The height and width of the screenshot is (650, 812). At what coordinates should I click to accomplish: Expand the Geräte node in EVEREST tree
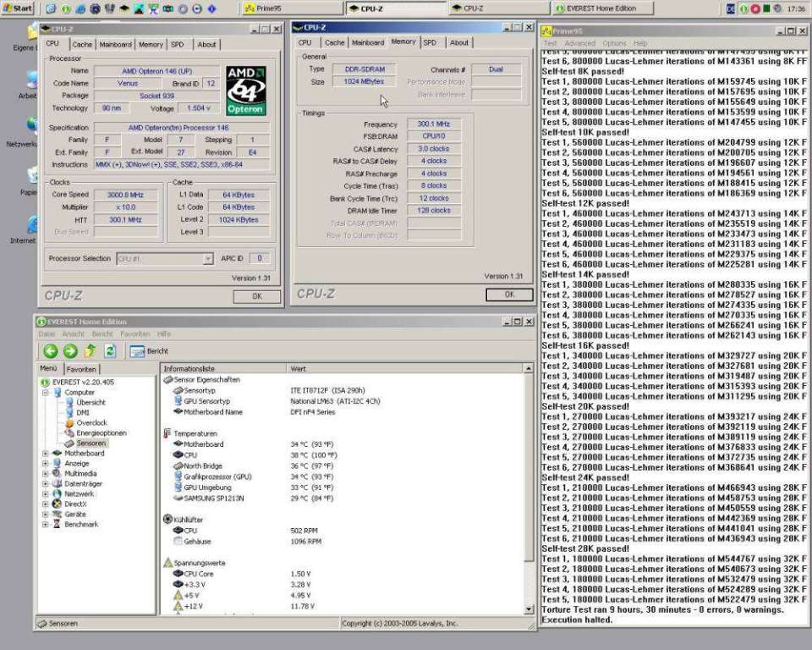[x=46, y=515]
